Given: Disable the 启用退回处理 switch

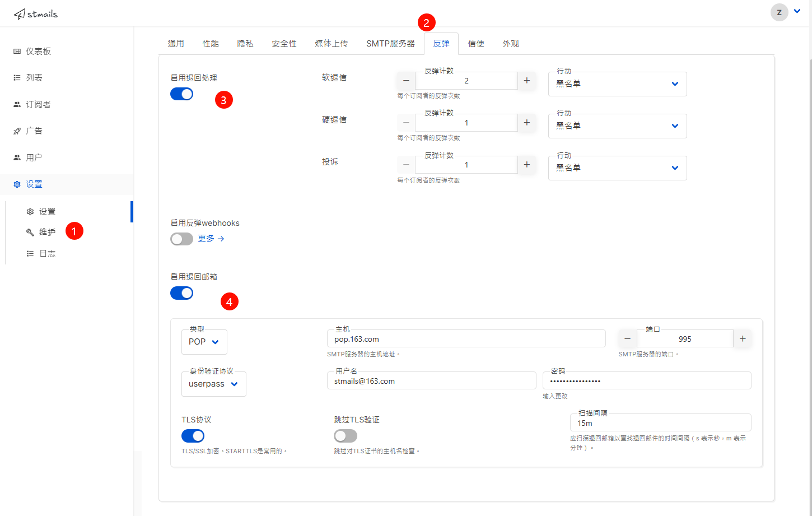Looking at the screenshot, I should click(x=181, y=94).
